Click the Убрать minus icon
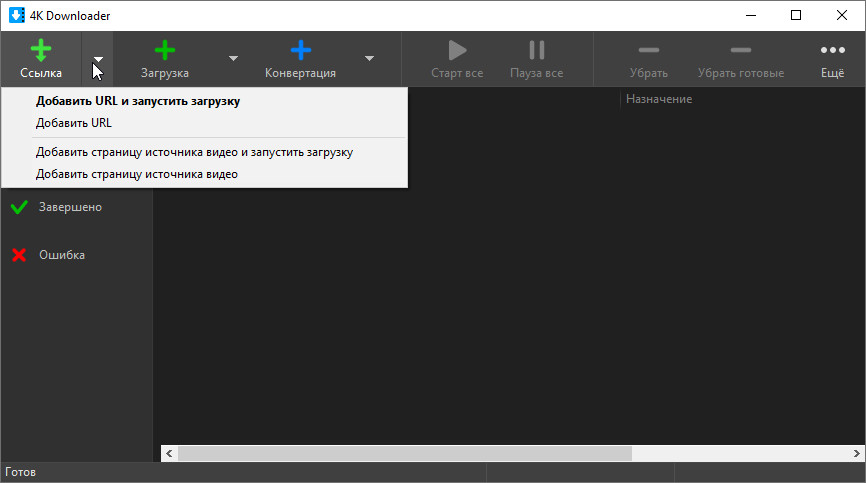Viewport: 866px width, 483px height. pyautogui.click(x=648, y=51)
